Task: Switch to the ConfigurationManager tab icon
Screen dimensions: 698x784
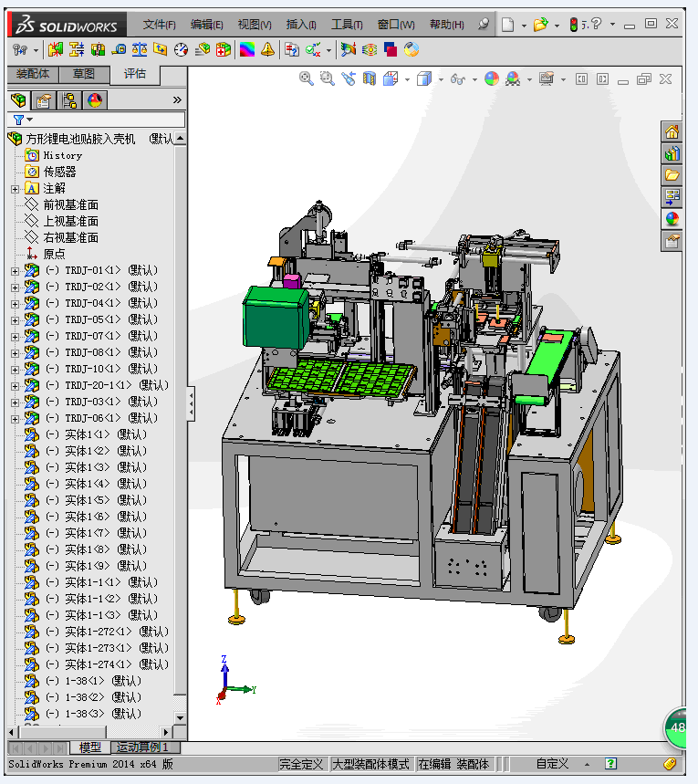Action: 69,100
